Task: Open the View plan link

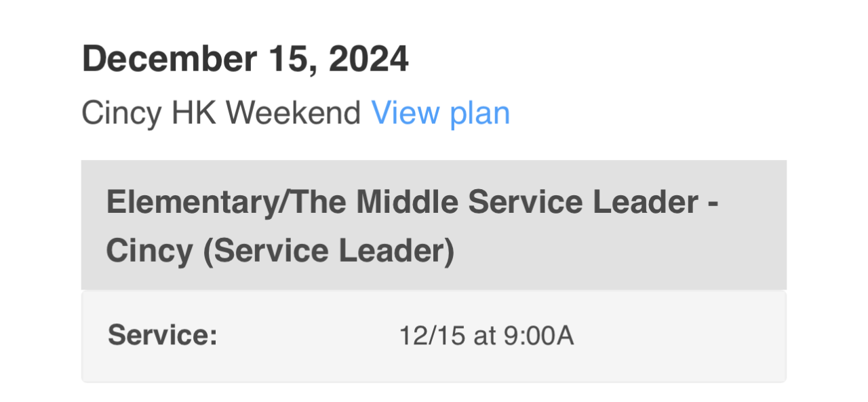Action: coord(440,113)
